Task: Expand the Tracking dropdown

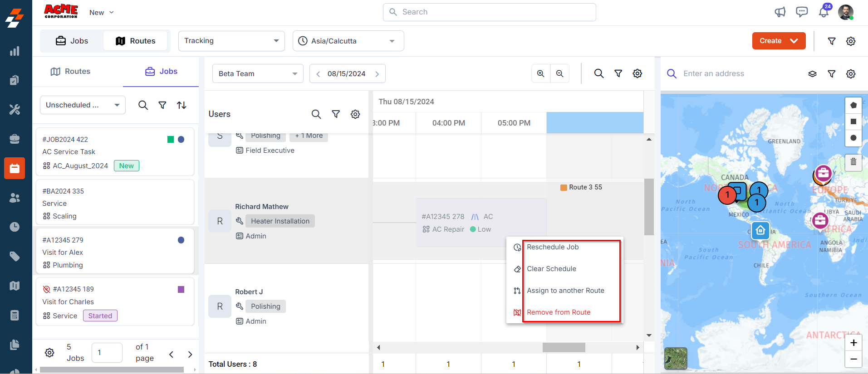Action: click(231, 41)
